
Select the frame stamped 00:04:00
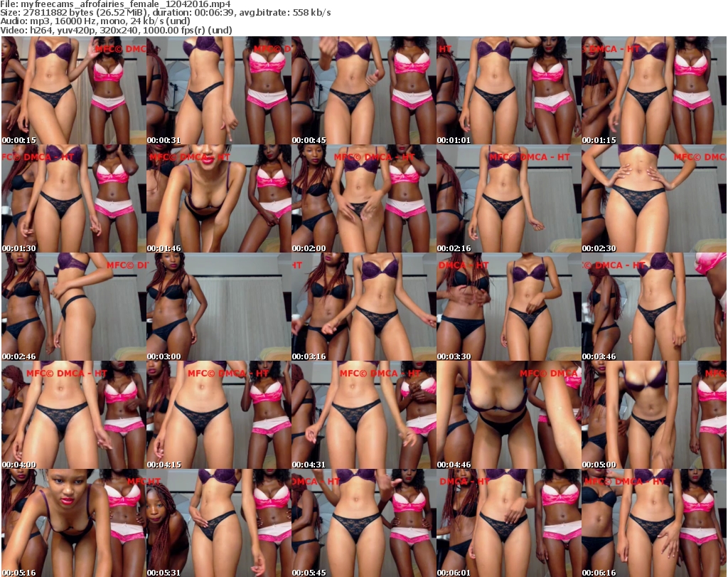[73, 415]
